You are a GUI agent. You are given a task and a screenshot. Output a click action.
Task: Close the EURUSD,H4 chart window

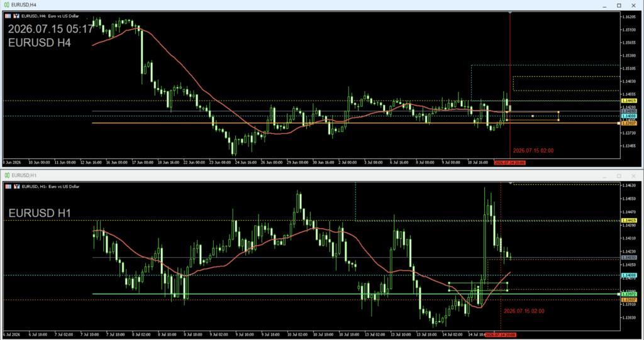pyautogui.click(x=633, y=5)
